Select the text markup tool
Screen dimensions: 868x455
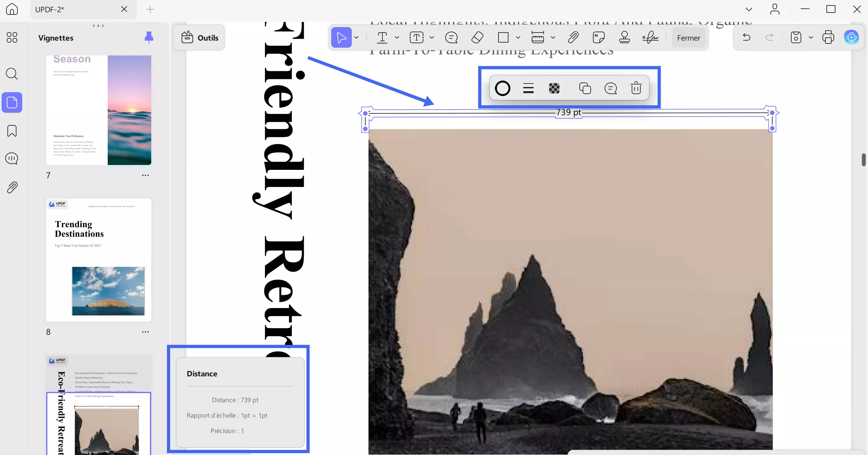tap(382, 37)
